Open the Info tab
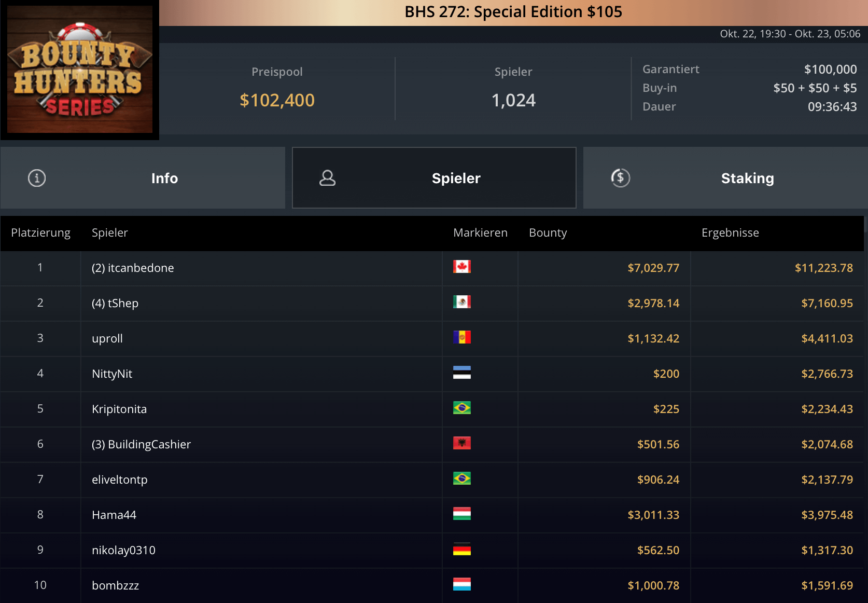 (164, 178)
